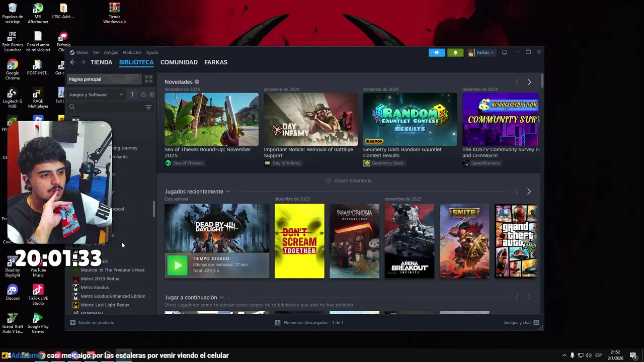
Task: Go back with Steam's back arrow
Action: tap(72, 62)
